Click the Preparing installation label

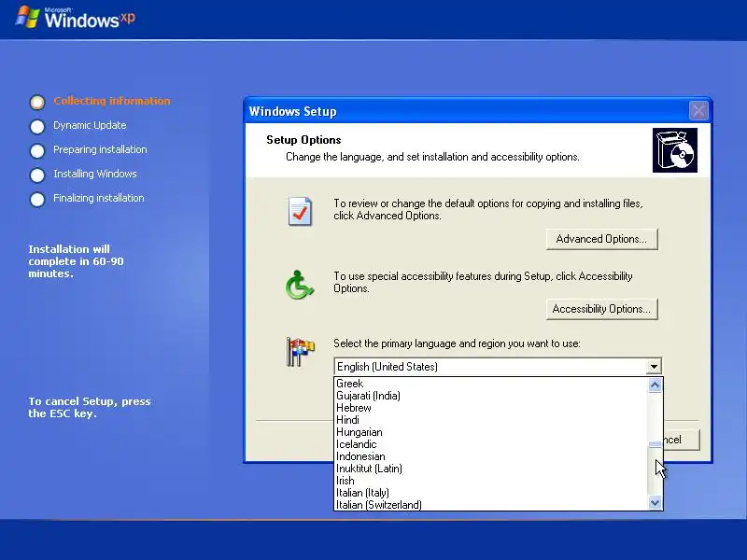point(100,149)
